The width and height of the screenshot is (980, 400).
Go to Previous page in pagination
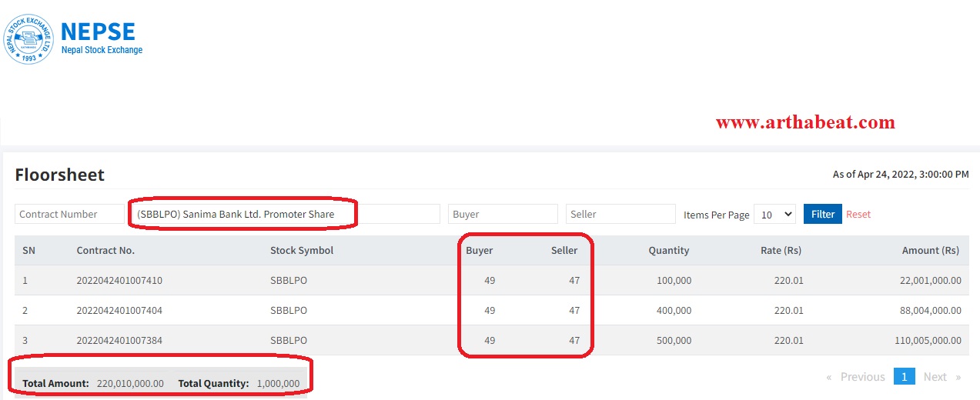[x=855, y=377]
